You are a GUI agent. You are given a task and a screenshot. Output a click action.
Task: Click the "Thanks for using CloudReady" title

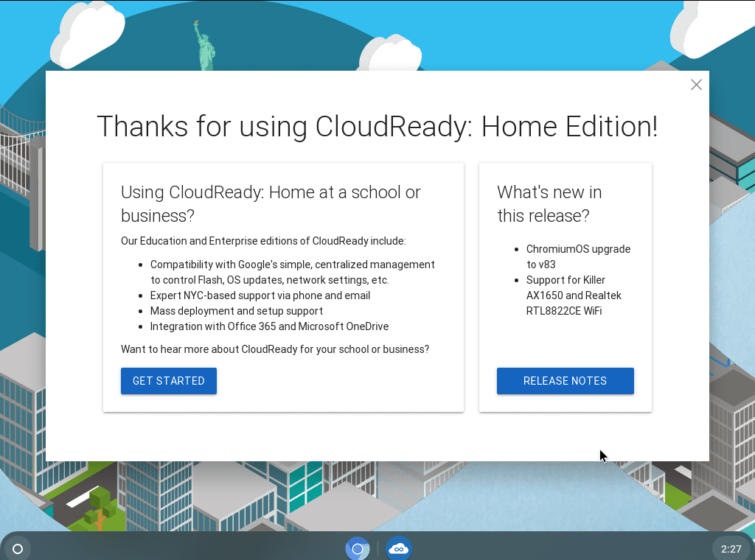click(377, 127)
